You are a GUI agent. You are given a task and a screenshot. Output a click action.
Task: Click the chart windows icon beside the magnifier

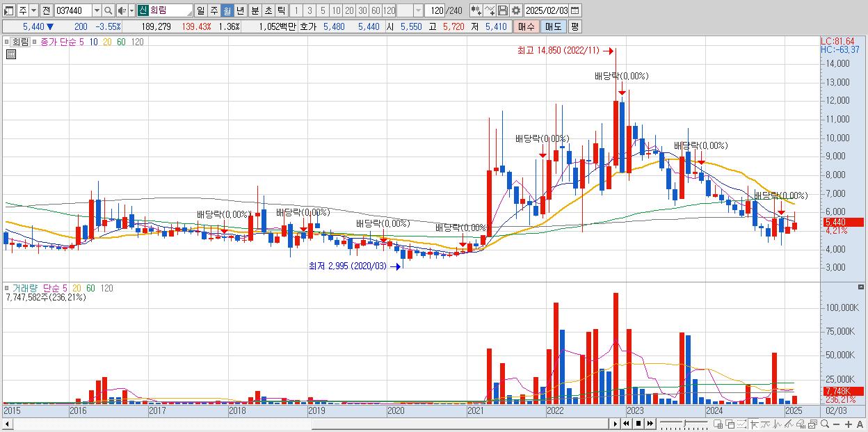pyautogui.click(x=812, y=424)
